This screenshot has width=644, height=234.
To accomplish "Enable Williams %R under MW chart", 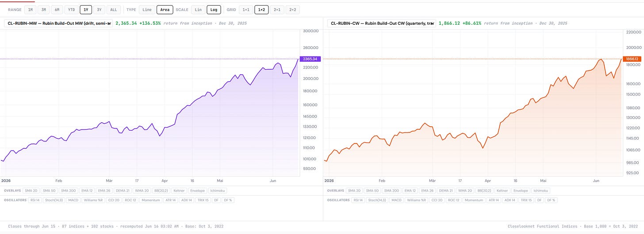I will [93, 200].
